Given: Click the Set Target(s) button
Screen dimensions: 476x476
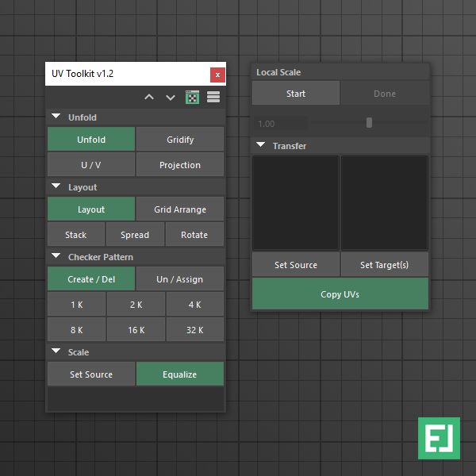Looking at the screenshot, I should tap(385, 264).
